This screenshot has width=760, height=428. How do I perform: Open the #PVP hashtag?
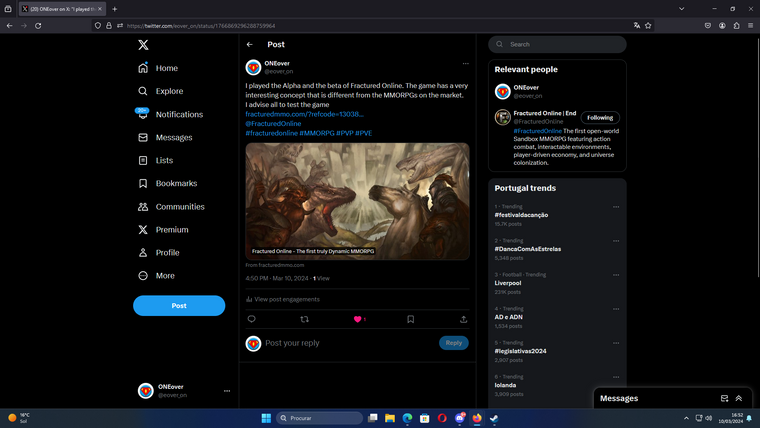(x=345, y=133)
